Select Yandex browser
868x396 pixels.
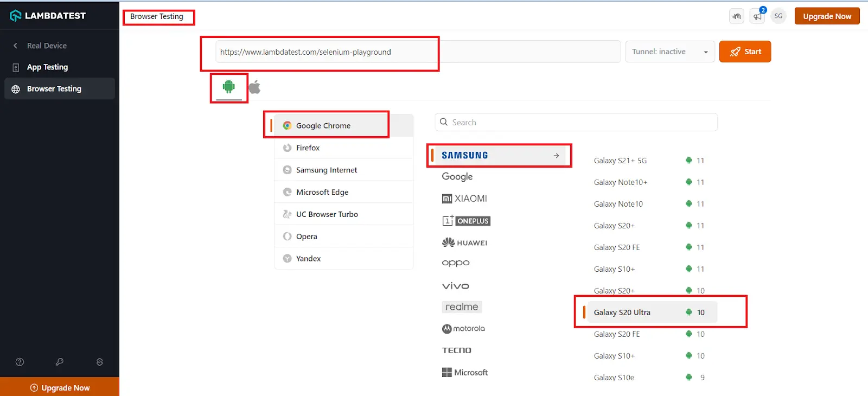tap(344, 258)
